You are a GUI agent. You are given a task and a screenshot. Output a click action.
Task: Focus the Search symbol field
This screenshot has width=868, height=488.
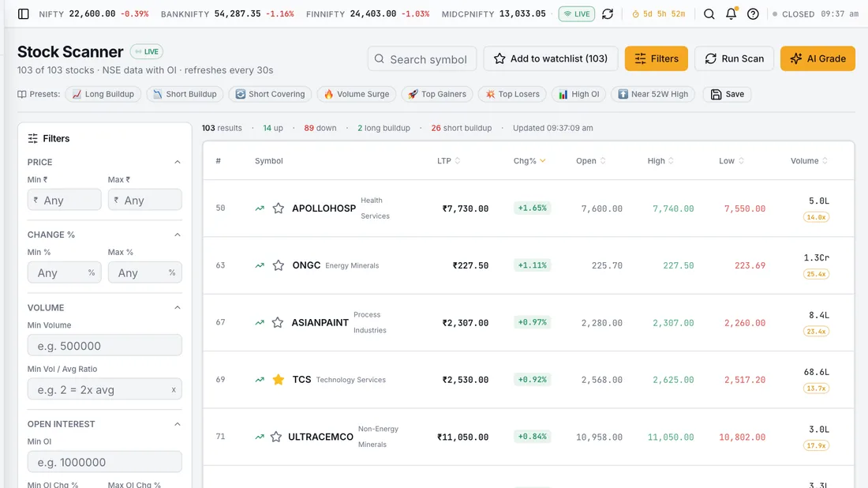click(422, 58)
